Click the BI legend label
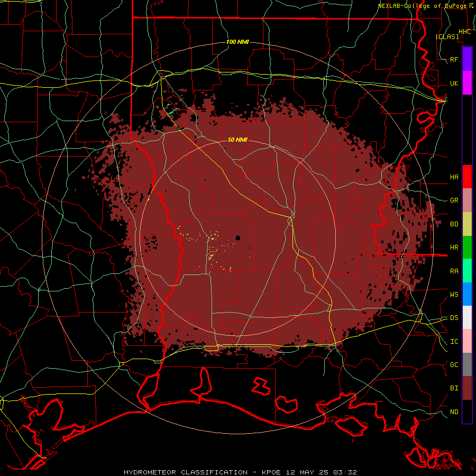The width and height of the screenshot is (476, 476). tap(454, 388)
